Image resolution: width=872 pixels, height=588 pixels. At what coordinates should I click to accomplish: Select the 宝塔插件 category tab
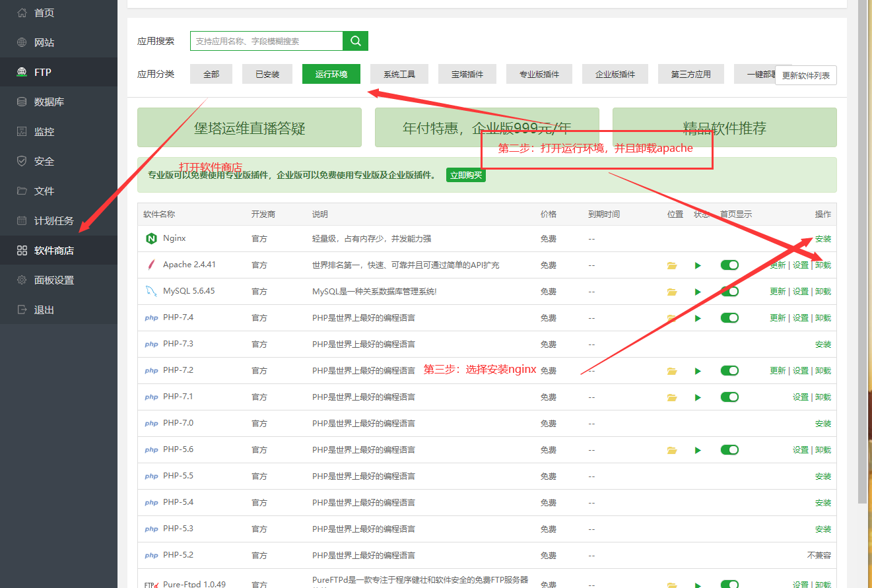click(x=467, y=74)
